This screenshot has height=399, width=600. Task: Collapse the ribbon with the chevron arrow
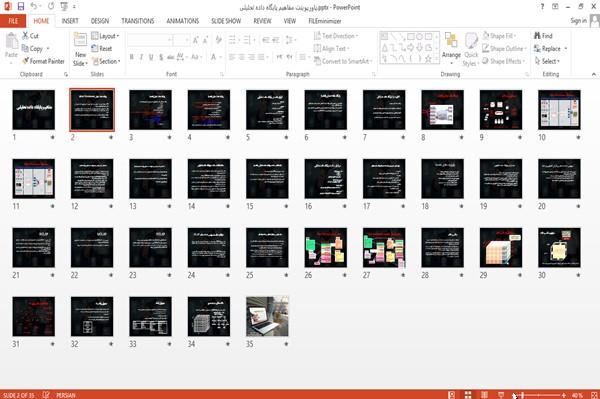click(593, 74)
